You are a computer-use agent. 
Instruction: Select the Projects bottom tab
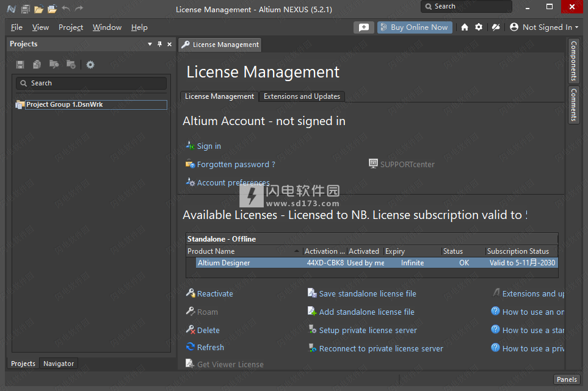[x=23, y=364]
